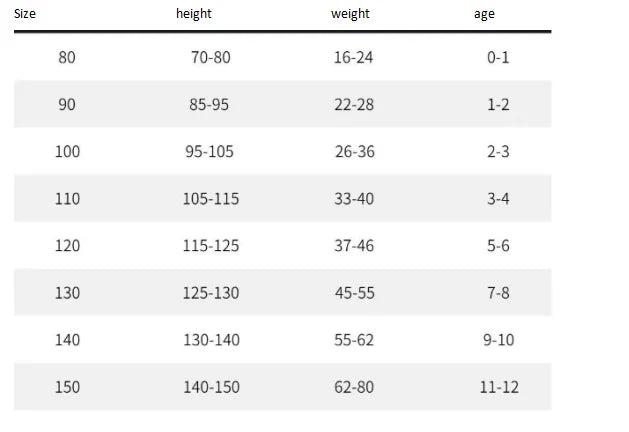
Task: Click the weight column header
Action: coord(350,14)
